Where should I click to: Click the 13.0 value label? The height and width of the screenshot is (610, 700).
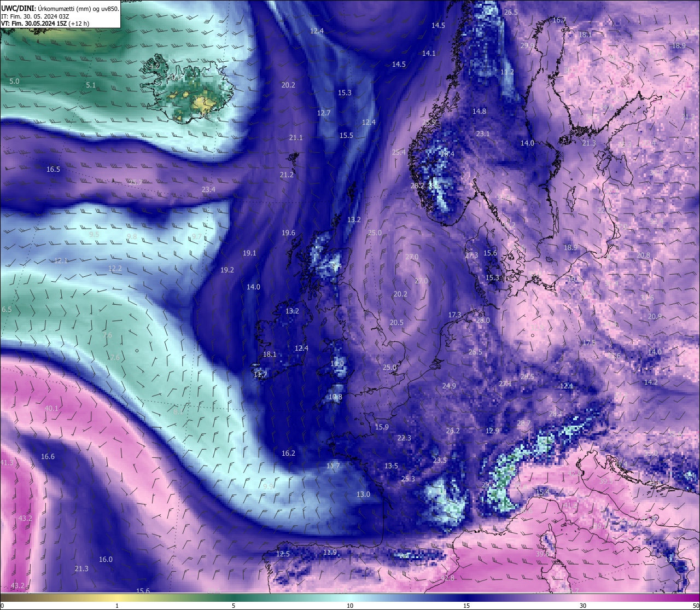(363, 495)
